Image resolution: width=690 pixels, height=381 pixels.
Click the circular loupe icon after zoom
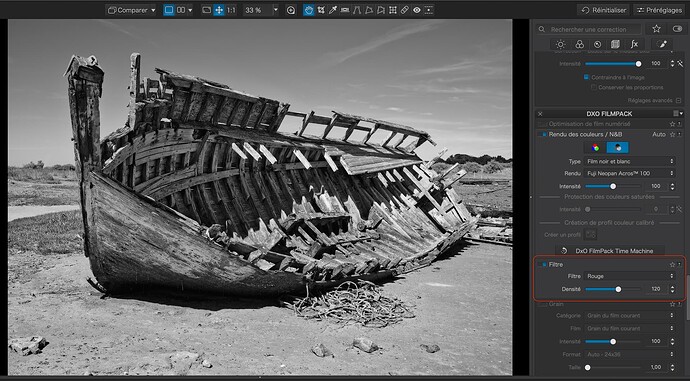pos(291,10)
